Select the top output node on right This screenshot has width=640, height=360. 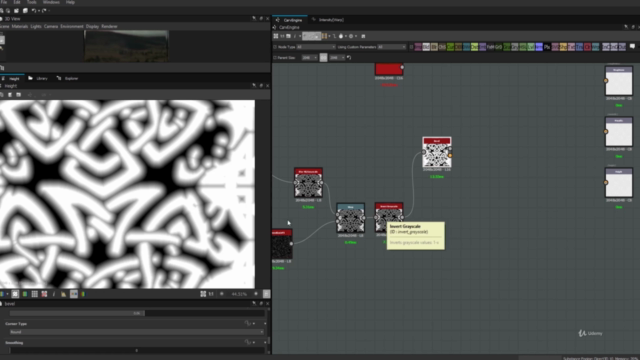coord(619,81)
